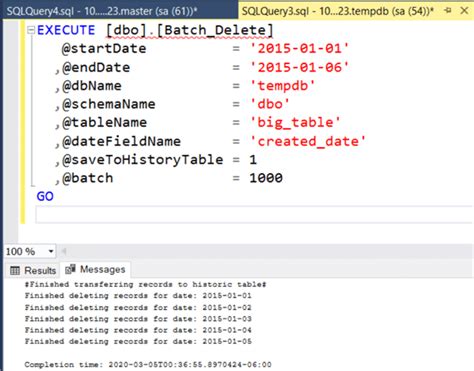This screenshot has width=474, height=371.
Task: Click the @dateFieldName parameter
Action: pos(121,141)
